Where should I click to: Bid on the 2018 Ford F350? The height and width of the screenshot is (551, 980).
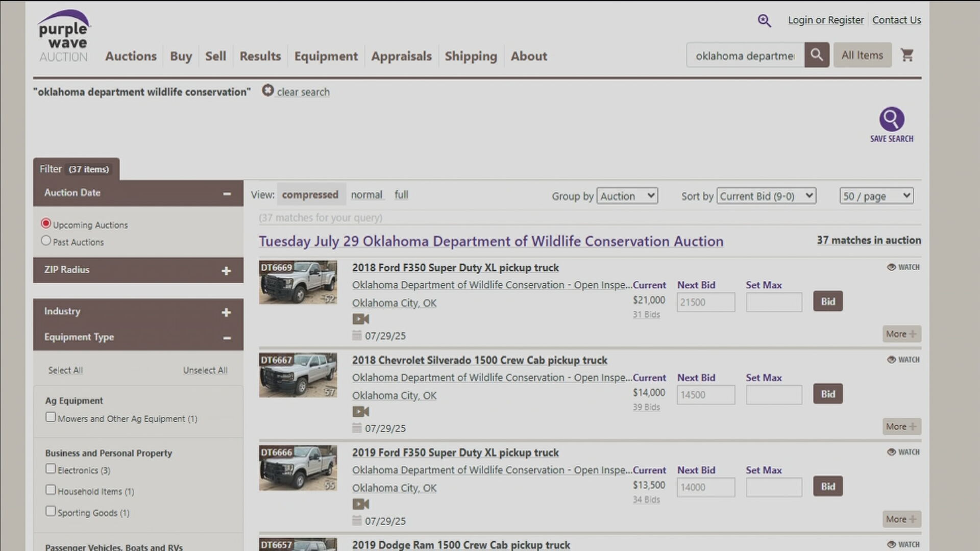pos(828,302)
